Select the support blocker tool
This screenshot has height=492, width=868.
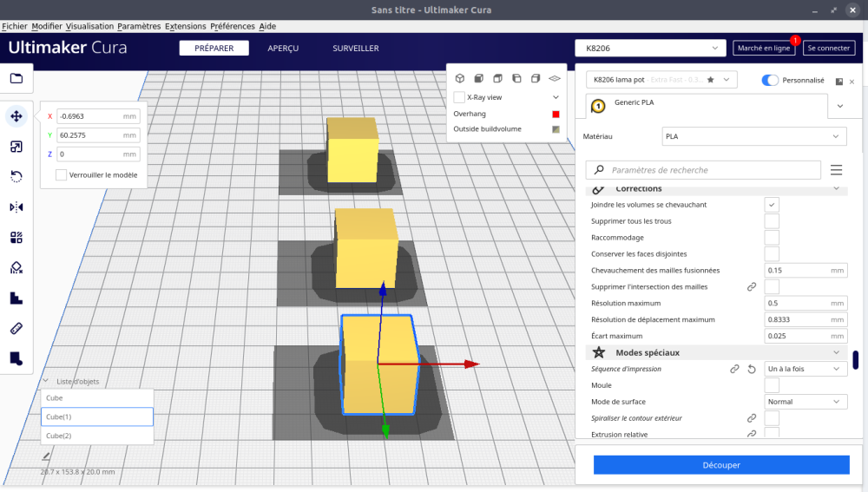(16, 268)
